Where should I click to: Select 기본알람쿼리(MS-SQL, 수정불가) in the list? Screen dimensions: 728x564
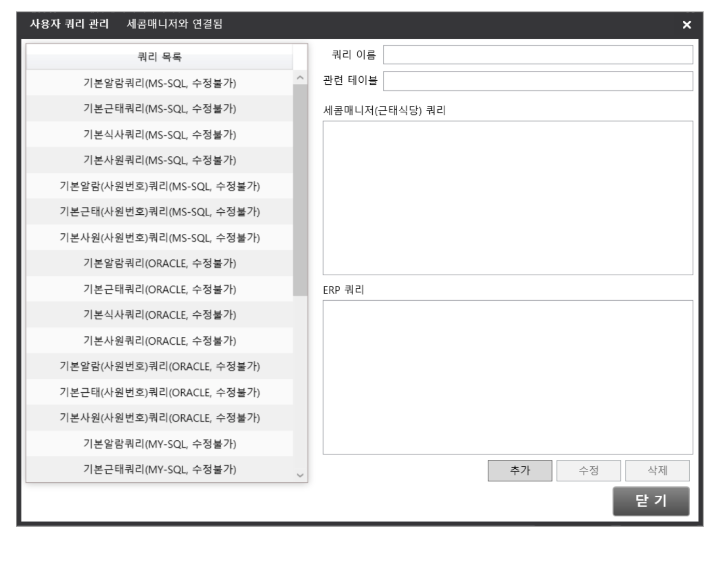tap(159, 83)
